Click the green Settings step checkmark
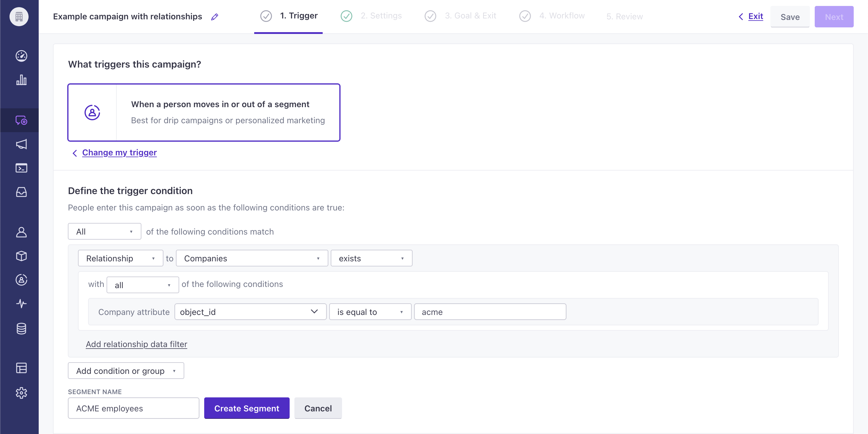This screenshot has height=434, width=868. 346,16
